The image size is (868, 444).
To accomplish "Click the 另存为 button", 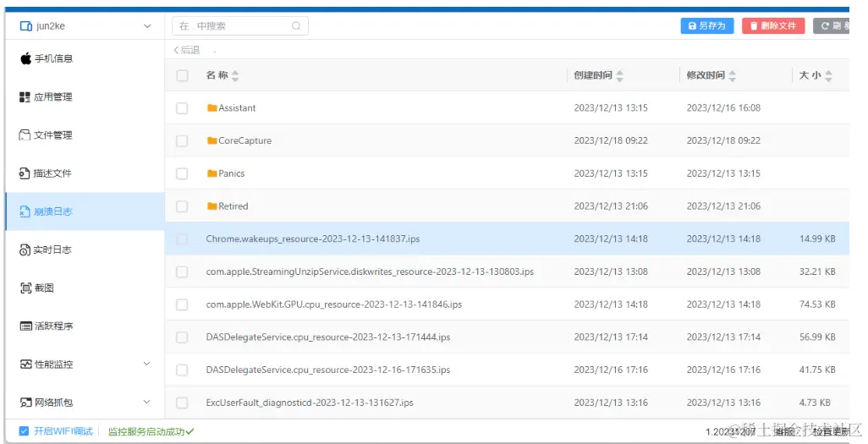I will tap(707, 25).
